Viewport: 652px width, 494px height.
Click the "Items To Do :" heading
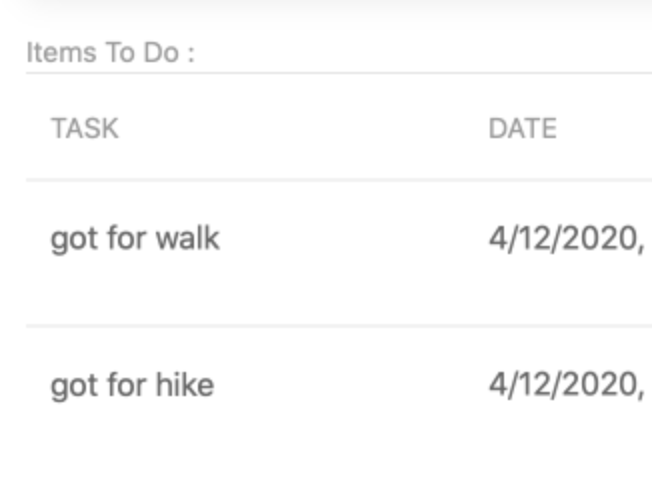click(x=111, y=52)
